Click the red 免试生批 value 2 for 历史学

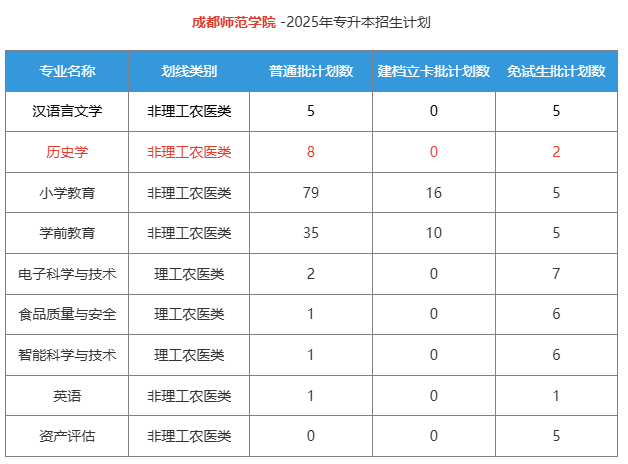tap(556, 152)
